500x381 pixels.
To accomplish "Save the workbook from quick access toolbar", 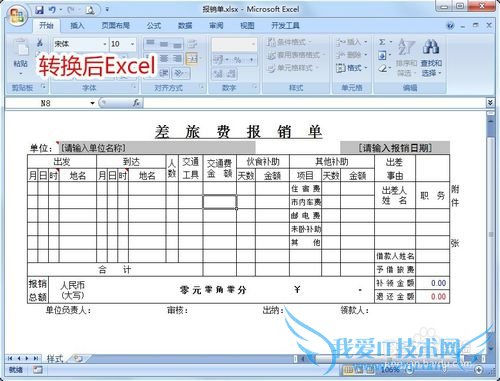I will point(40,10).
